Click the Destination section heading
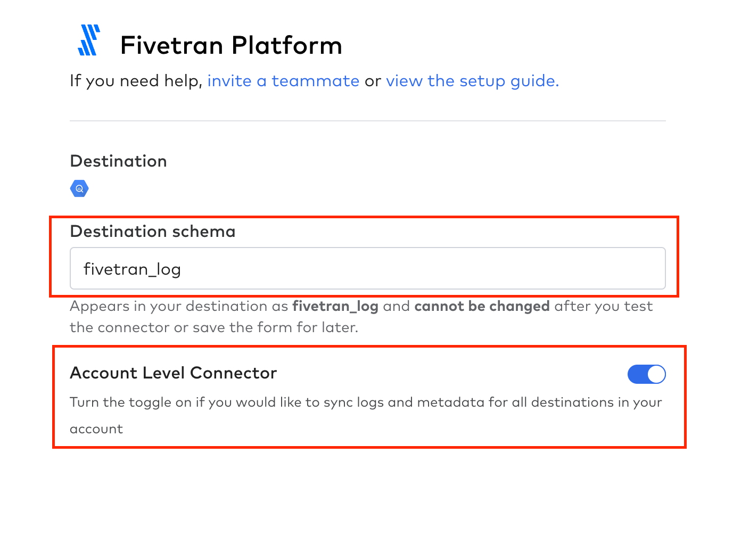Image resolution: width=741 pixels, height=560 pixels. [118, 161]
